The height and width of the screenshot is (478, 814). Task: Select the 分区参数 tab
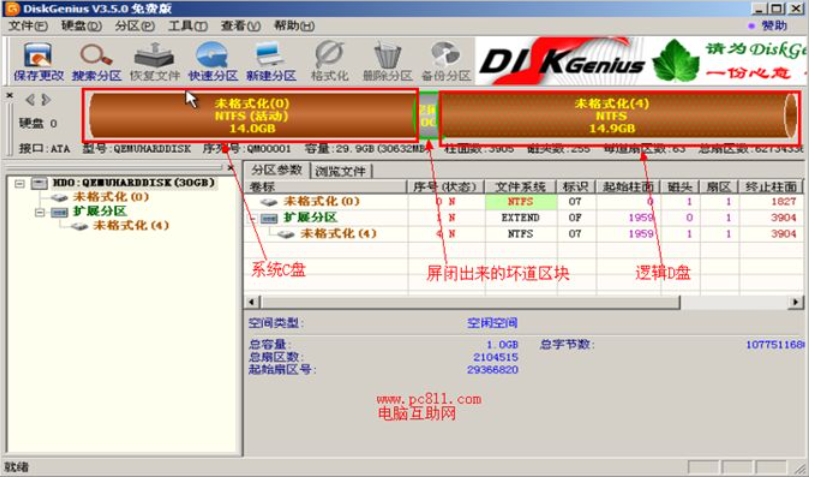tap(276, 170)
